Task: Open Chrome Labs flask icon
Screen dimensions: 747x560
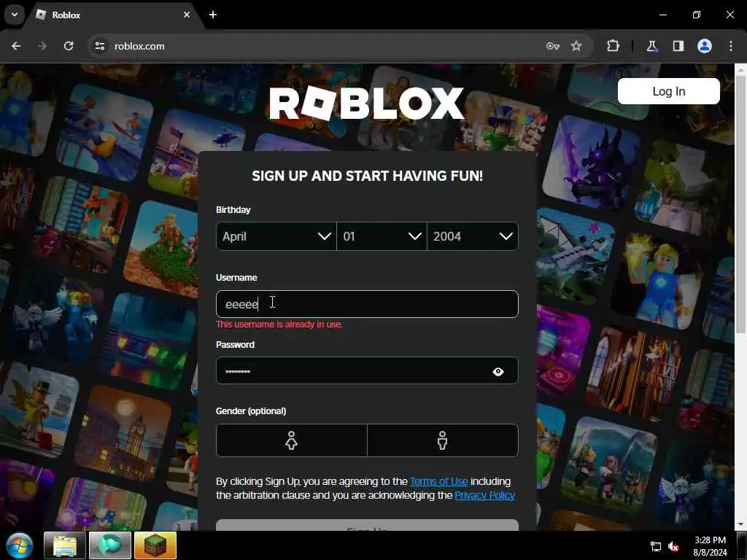Action: pyautogui.click(x=651, y=46)
